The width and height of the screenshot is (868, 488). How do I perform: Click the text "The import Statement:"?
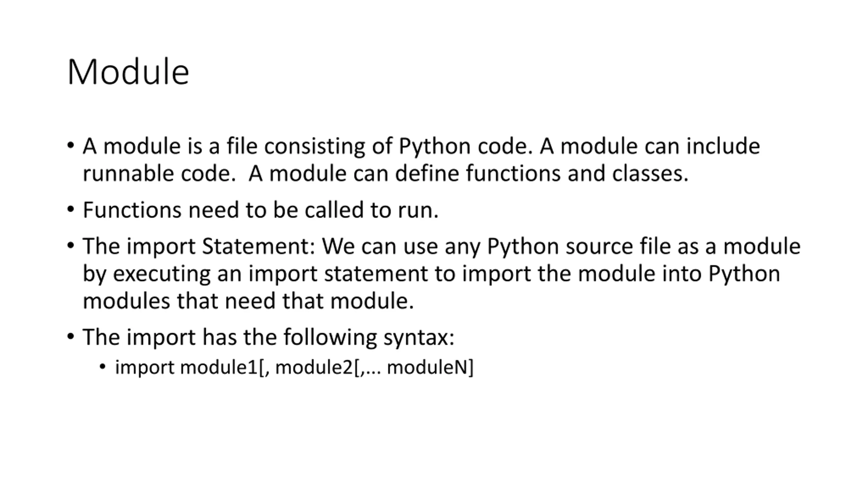(199, 246)
